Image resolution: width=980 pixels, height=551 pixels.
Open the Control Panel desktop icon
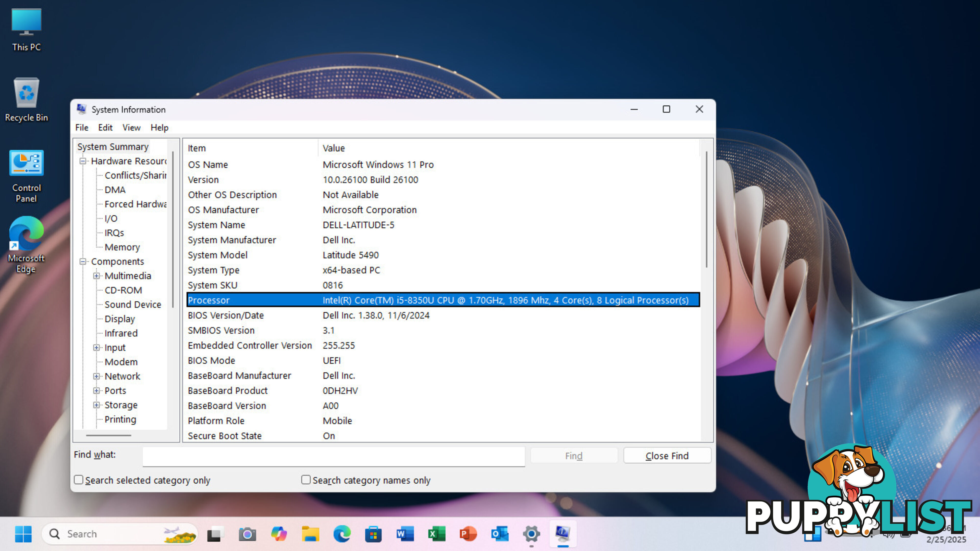click(26, 176)
